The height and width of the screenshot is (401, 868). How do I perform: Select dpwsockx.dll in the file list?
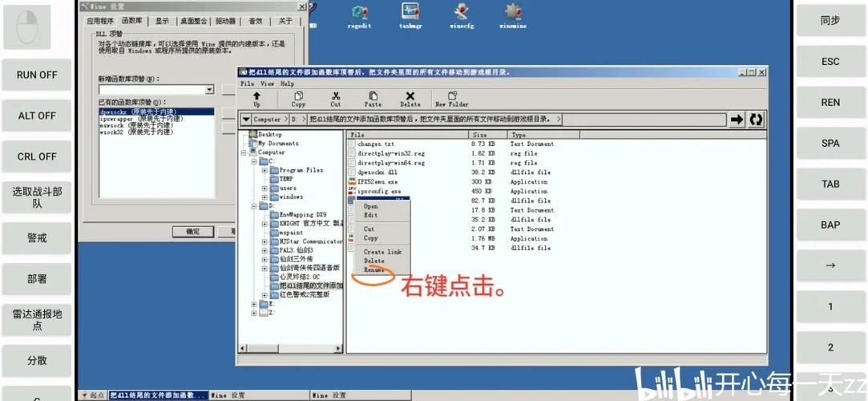(x=377, y=172)
